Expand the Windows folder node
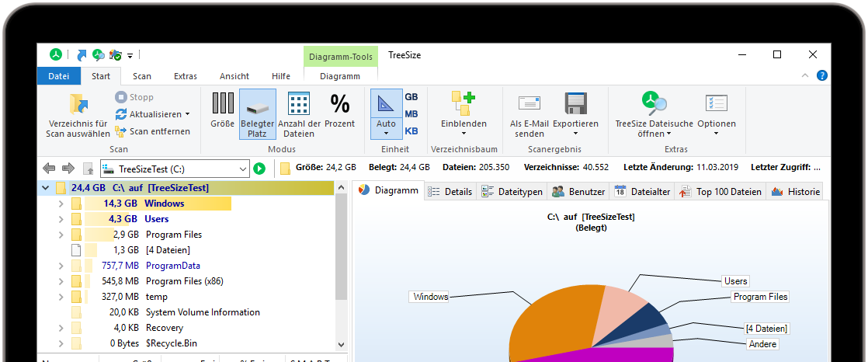Image resolution: width=868 pixels, height=362 pixels. pyautogui.click(x=61, y=204)
